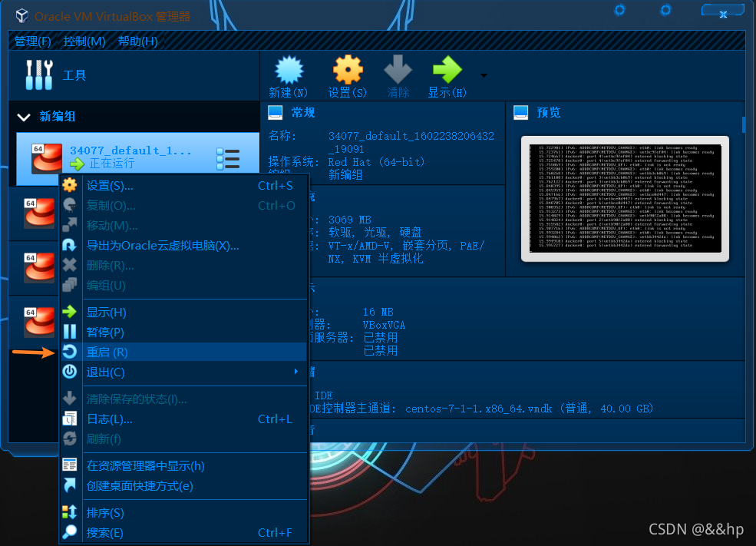Image resolution: width=756 pixels, height=546 pixels.
Task: Select the third Red Hat VM icon in list
Action: (x=40, y=267)
